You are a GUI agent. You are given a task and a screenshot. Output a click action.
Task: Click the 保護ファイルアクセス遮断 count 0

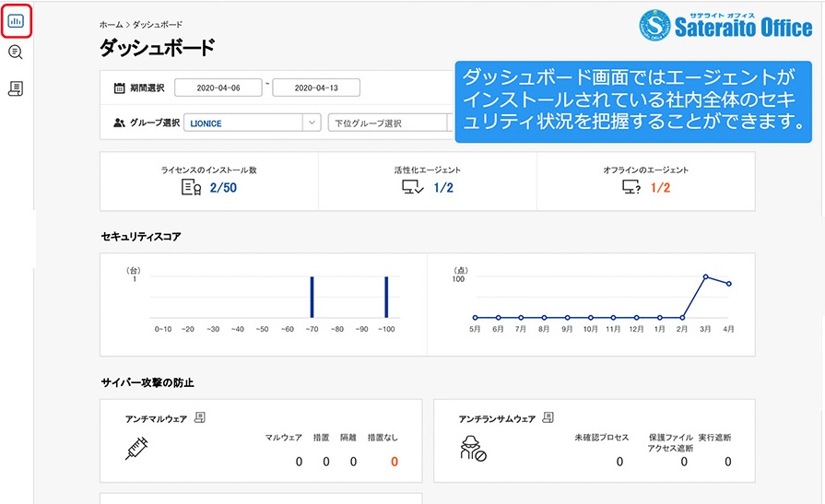coord(683,462)
